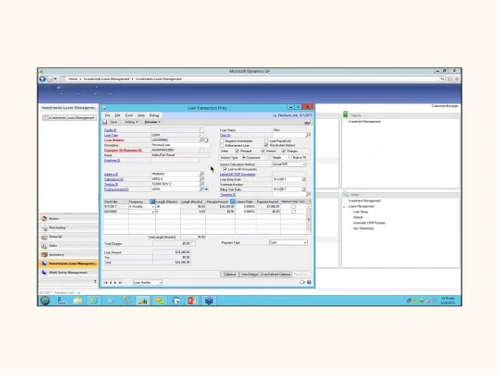Open the Interest Calculation Method dropdown
This screenshot has height=375, width=500.
[304, 164]
